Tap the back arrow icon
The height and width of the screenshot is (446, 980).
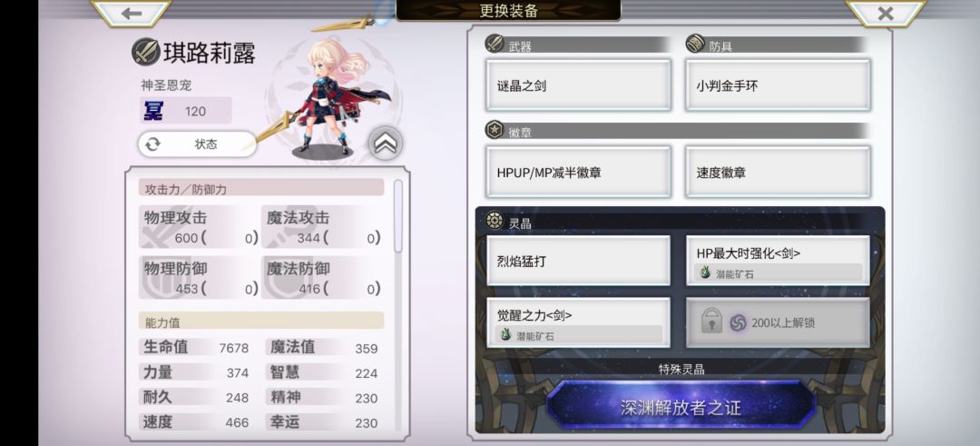132,13
